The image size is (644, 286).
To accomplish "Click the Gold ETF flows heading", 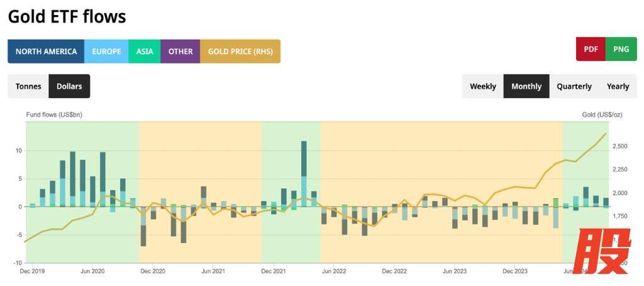I will point(67,16).
